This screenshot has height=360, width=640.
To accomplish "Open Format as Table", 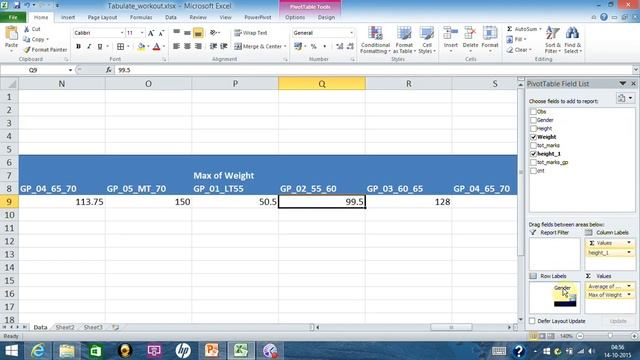I will click(404, 40).
